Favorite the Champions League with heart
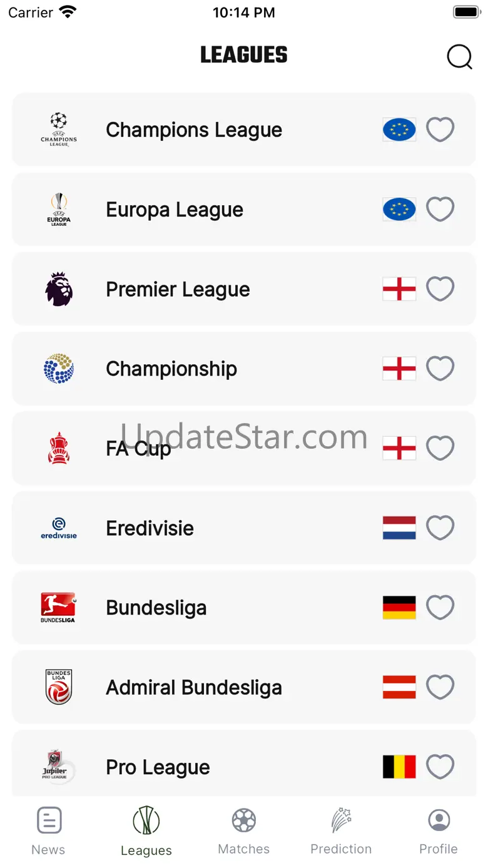Screen dimensions: 488x868 click(x=440, y=130)
